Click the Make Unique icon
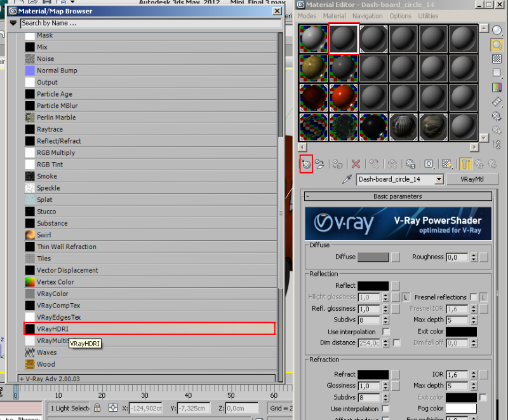The image size is (508, 420). point(392,164)
